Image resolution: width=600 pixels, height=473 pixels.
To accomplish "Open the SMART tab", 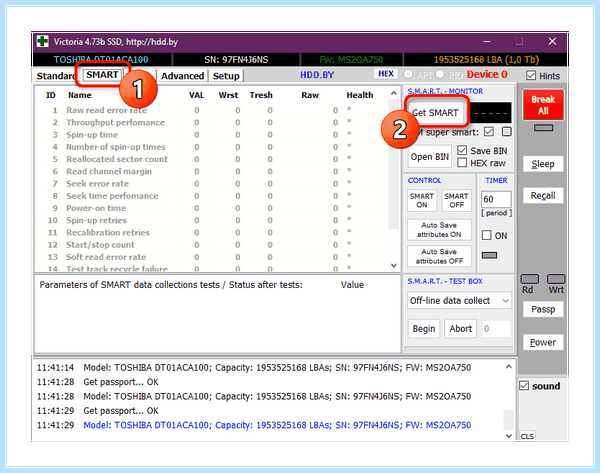I will click(x=102, y=75).
